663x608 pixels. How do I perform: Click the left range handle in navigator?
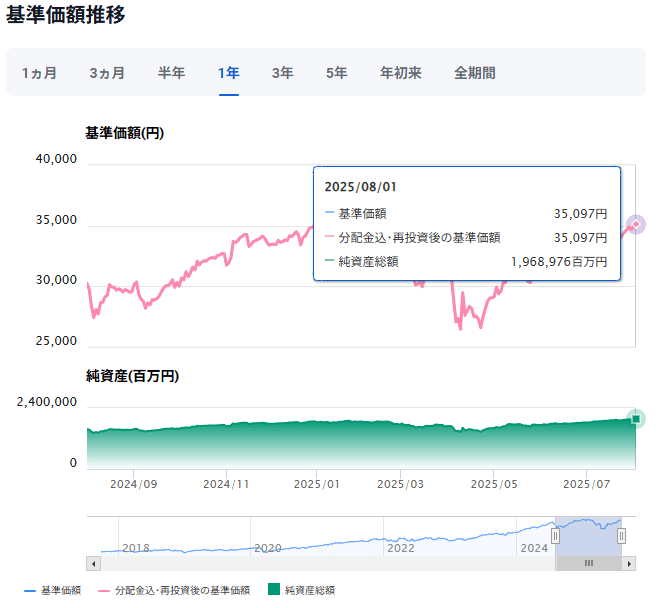click(x=555, y=536)
